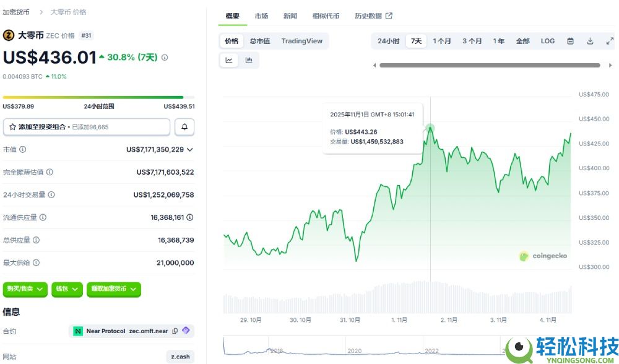This screenshot has width=619, height=364.
Task: Switch to candlestick chart view icon
Action: coord(249,61)
